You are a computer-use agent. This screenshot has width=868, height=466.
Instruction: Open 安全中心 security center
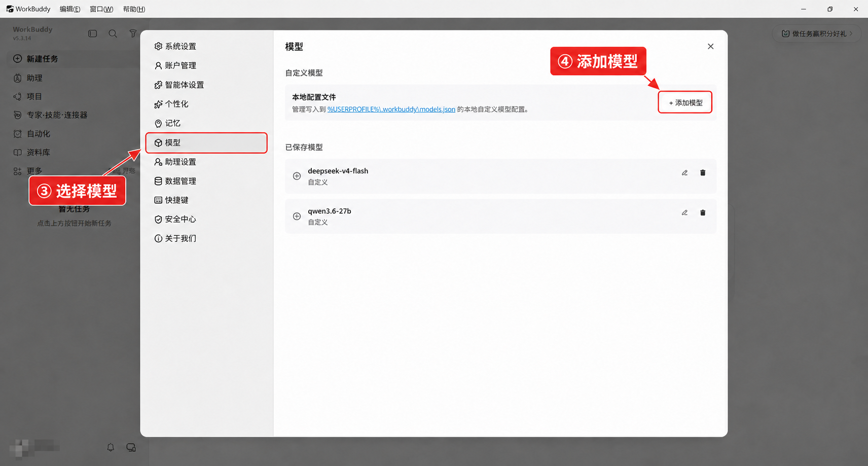point(206,219)
